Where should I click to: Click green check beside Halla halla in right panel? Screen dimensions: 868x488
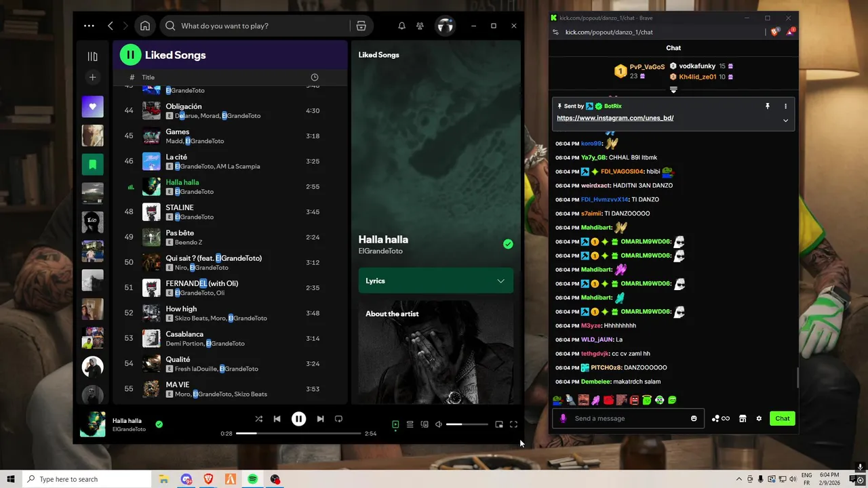[x=508, y=244]
